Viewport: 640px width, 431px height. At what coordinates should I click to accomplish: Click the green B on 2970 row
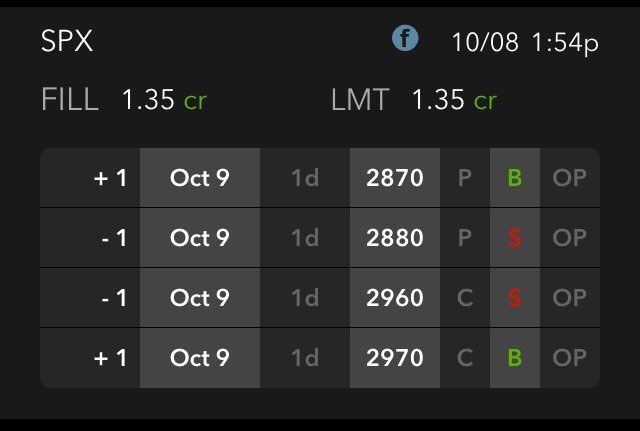click(x=515, y=357)
